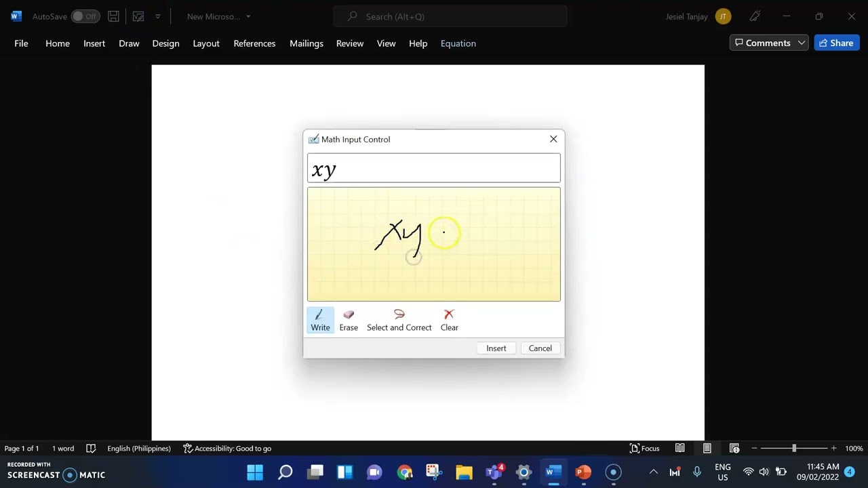Click the Share button

(836, 43)
